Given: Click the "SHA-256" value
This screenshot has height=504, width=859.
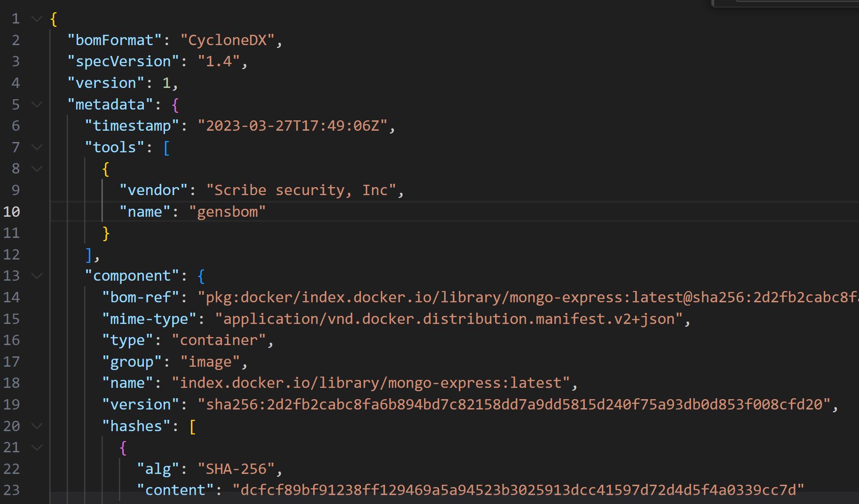Looking at the screenshot, I should [236, 469].
